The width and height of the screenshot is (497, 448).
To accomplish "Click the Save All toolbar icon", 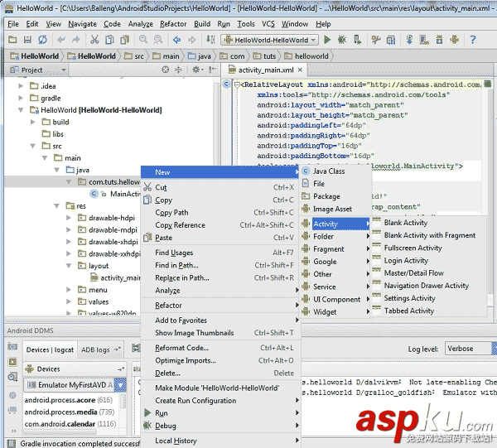I will pyautogui.click(x=27, y=40).
